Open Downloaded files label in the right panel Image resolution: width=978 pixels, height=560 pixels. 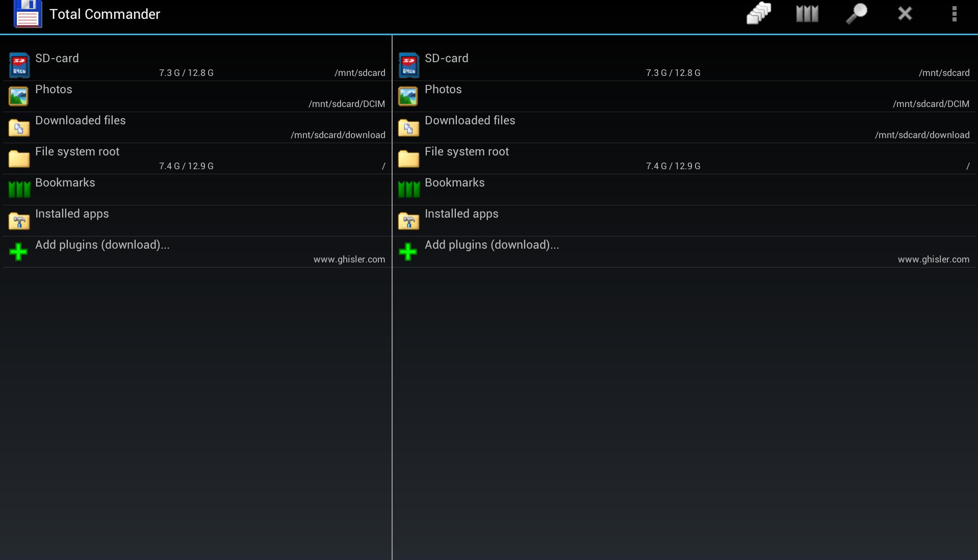470,120
